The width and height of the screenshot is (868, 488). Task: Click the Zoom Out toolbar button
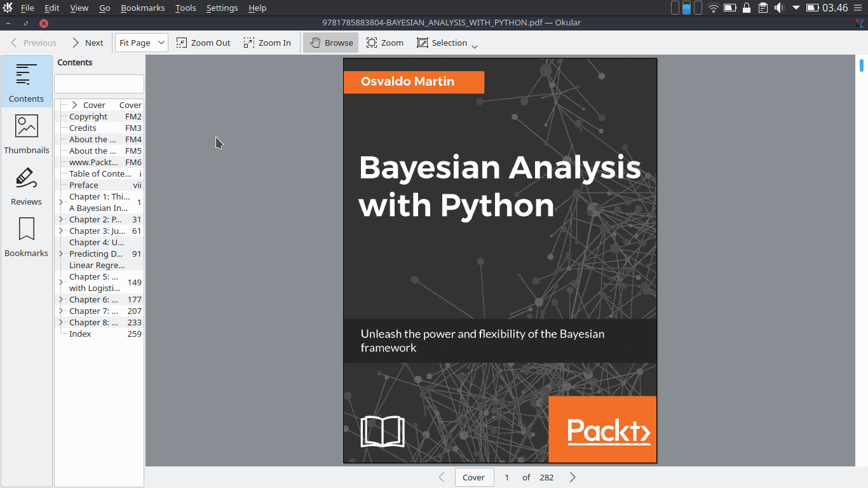point(203,43)
